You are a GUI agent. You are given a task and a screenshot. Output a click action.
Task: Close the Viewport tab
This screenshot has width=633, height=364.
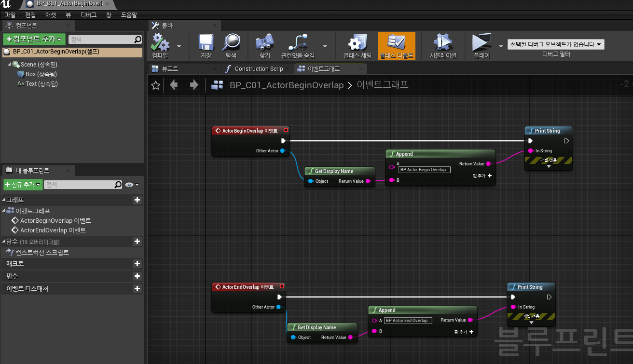tap(214, 69)
